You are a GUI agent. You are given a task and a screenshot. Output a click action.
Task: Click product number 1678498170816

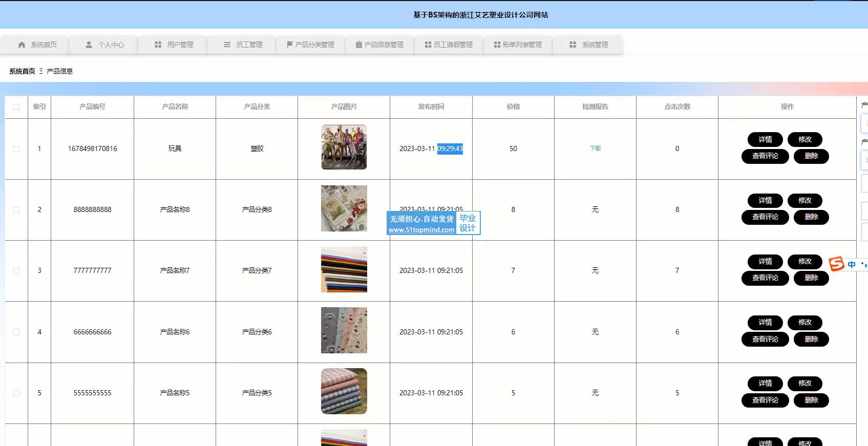click(93, 148)
